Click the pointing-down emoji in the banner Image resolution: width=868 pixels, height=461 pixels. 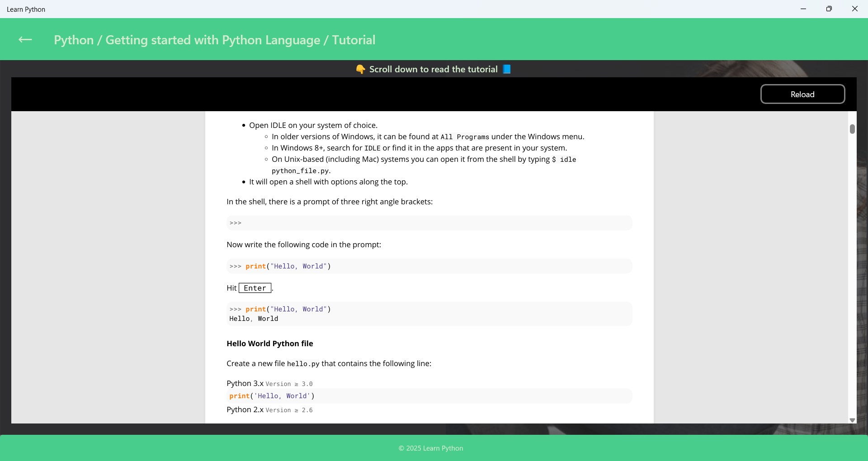click(x=361, y=69)
